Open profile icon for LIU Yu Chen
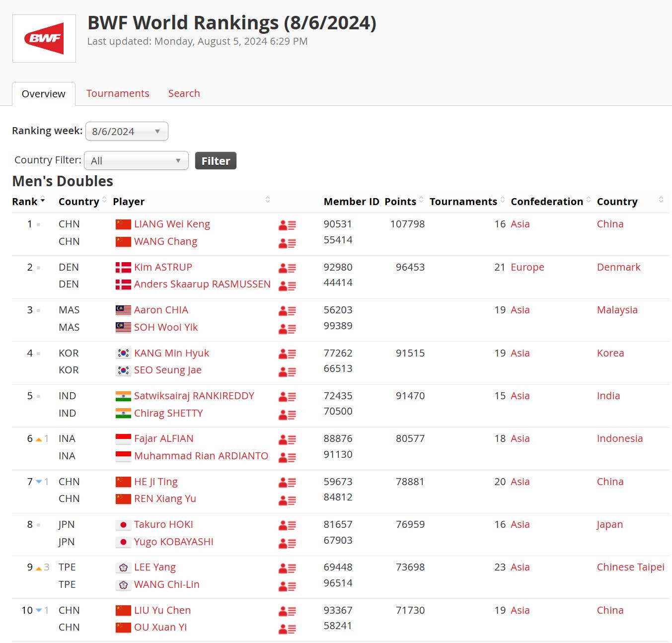Screen dimensions: 672x643 click(287, 612)
